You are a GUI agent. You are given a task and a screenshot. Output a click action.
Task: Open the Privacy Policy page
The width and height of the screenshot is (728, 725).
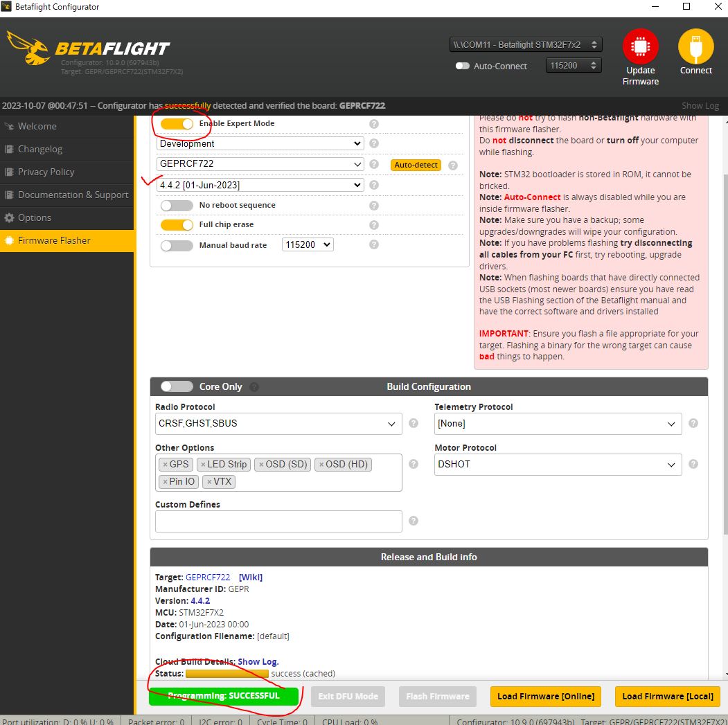point(46,172)
